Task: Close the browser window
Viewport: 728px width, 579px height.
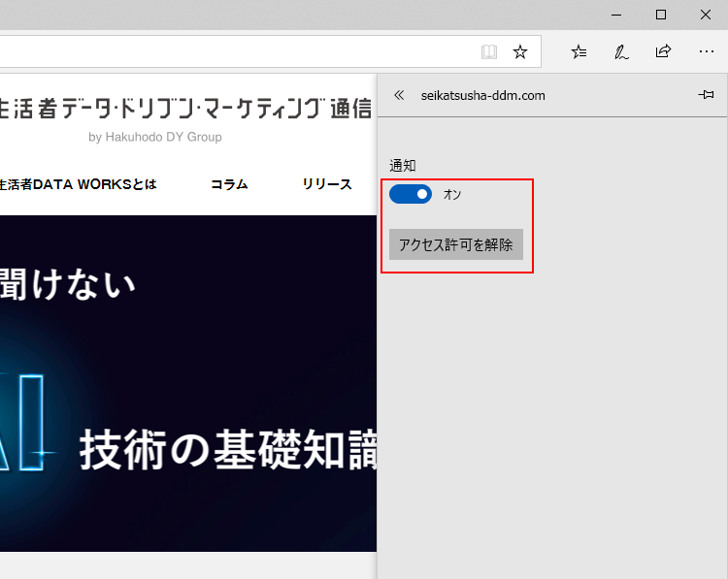Action: [x=706, y=15]
